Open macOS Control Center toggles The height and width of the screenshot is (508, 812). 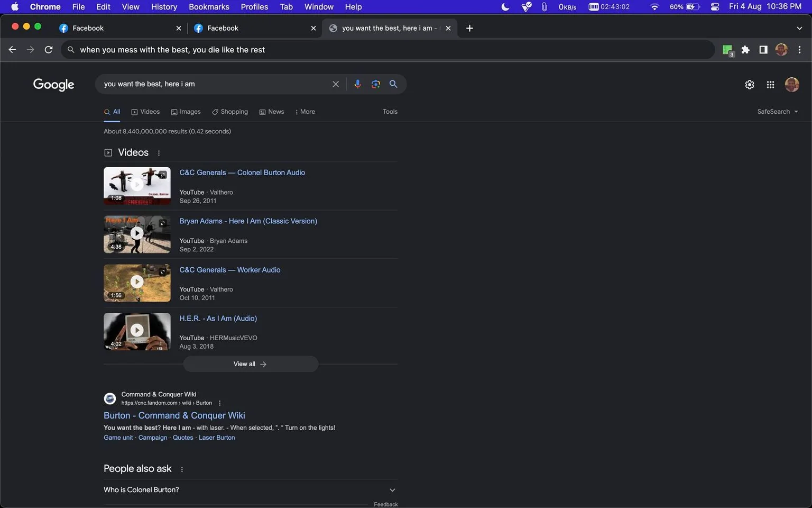point(715,7)
